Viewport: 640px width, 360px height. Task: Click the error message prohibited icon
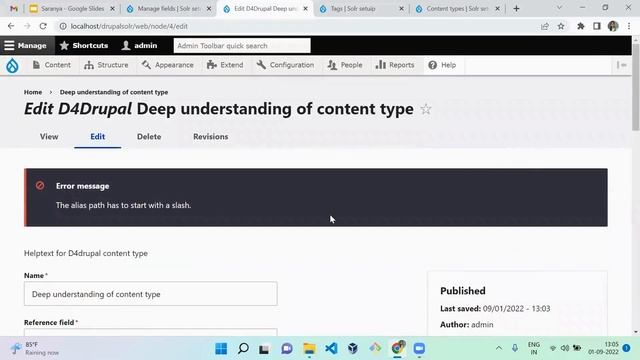tap(40, 186)
